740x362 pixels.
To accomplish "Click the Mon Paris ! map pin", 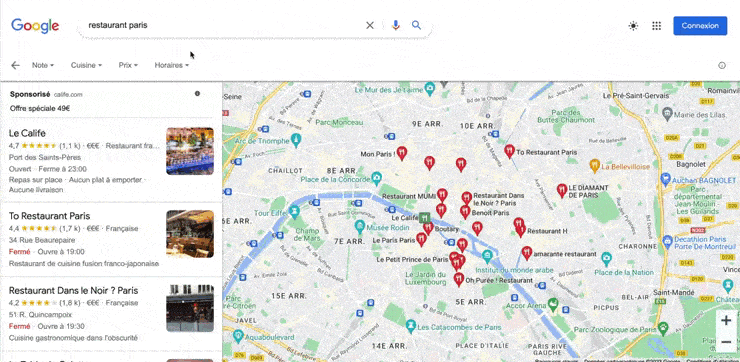I will click(402, 152).
